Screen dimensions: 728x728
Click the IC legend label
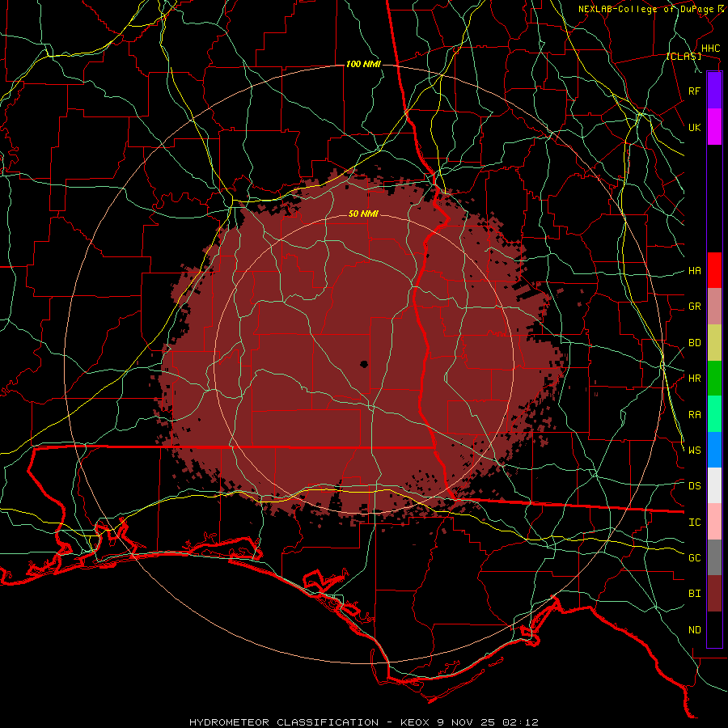(695, 523)
